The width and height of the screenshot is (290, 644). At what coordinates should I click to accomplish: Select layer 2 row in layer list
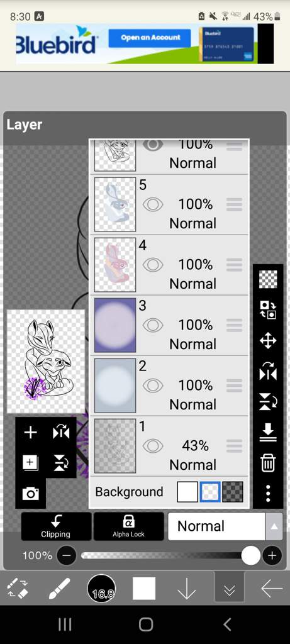[x=169, y=386]
